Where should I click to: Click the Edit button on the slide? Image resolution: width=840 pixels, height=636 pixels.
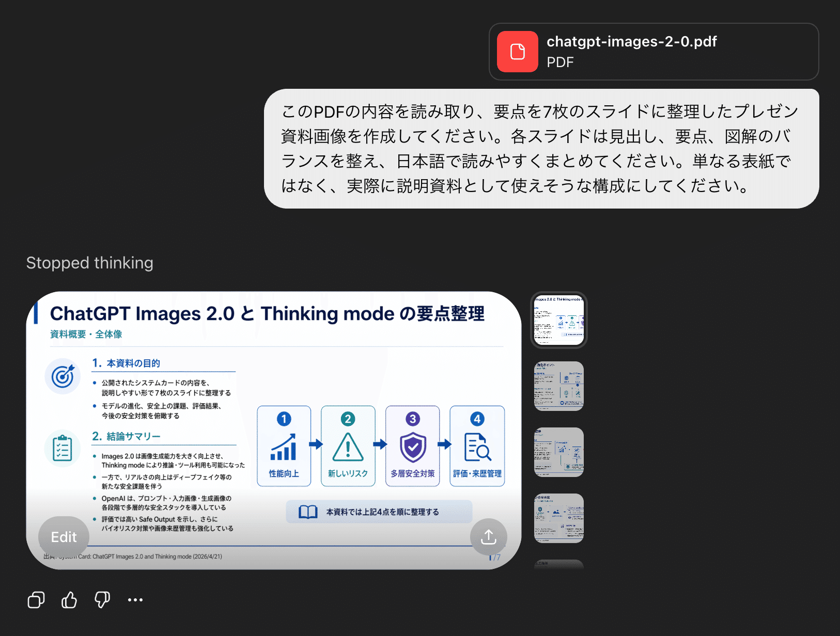click(x=64, y=537)
